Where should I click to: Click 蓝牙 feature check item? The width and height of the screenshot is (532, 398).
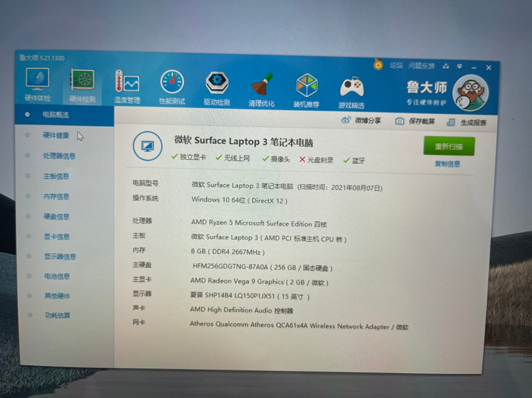click(354, 161)
